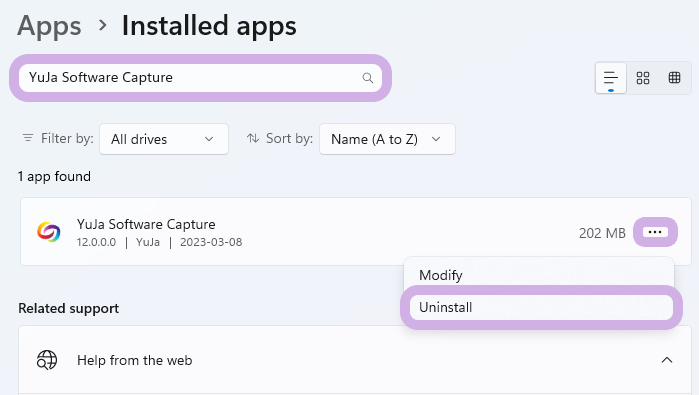Viewport: 699px width, 395px height.
Task: Click the Help from the web label
Action: click(x=134, y=360)
